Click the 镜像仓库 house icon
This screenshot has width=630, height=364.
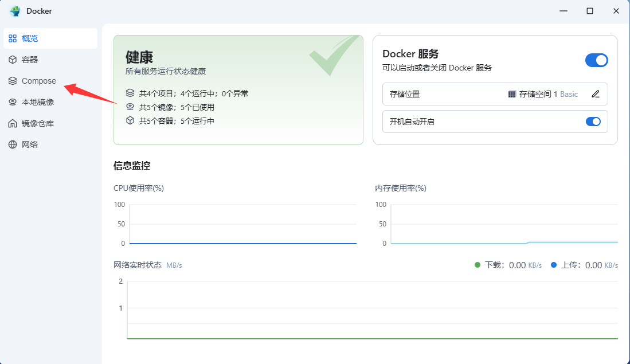click(x=13, y=123)
